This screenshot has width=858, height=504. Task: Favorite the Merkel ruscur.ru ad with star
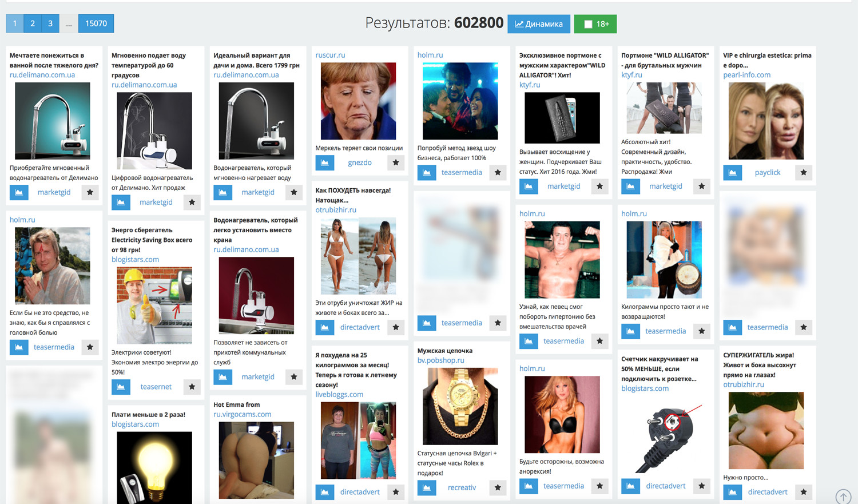click(x=396, y=162)
